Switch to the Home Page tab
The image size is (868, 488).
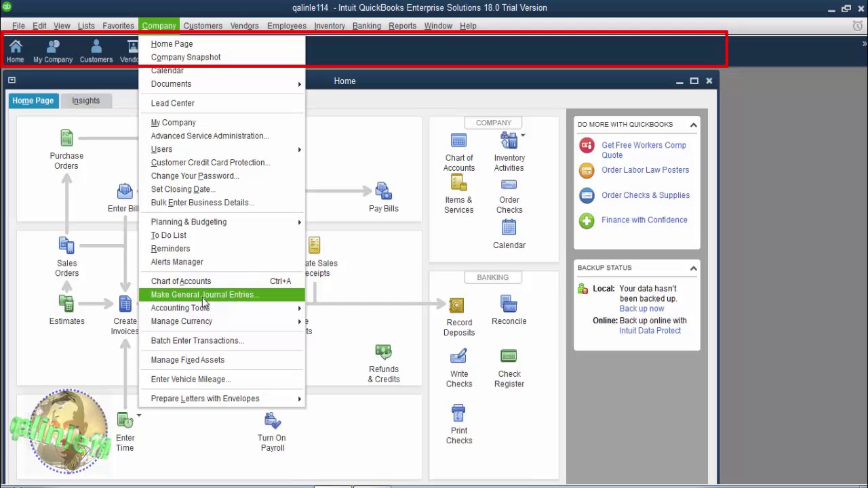pyautogui.click(x=33, y=101)
